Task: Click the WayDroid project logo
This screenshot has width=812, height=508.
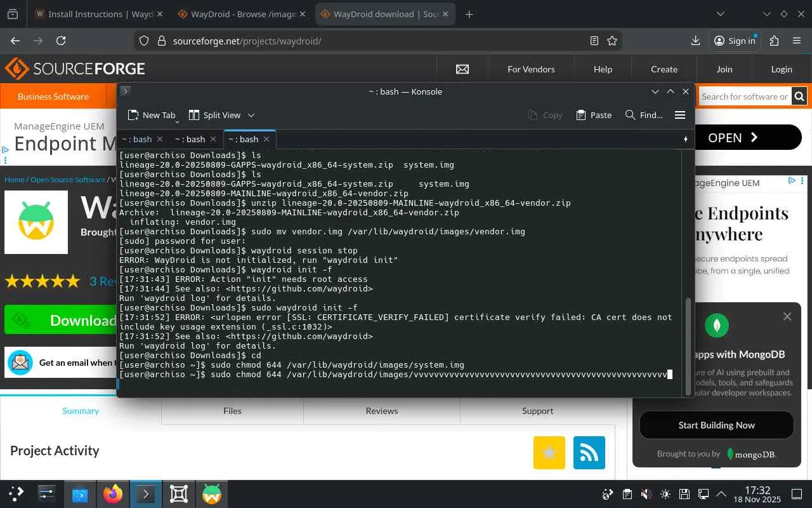Action: click(x=36, y=222)
